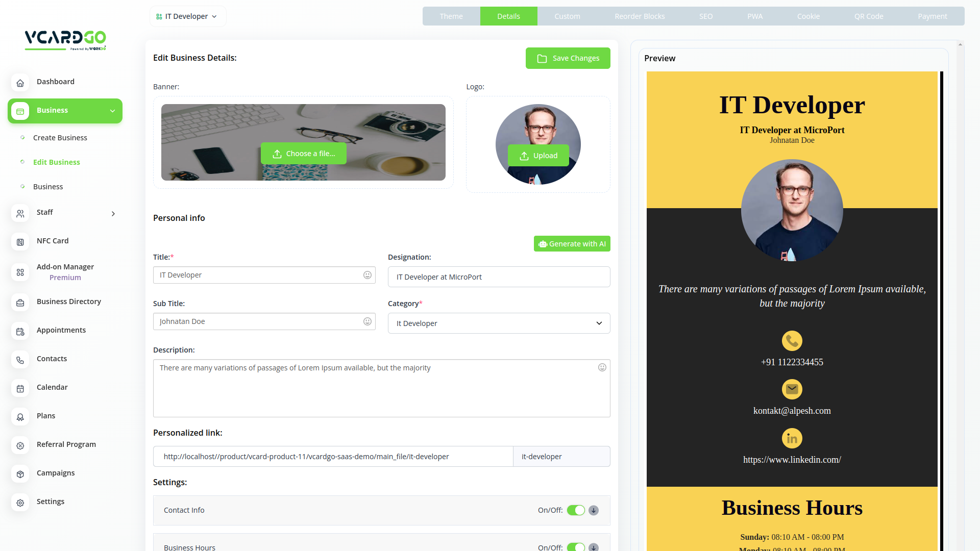Click the LinkedIn icon in the preview
The height and width of the screenshot is (551, 980).
point(792,438)
